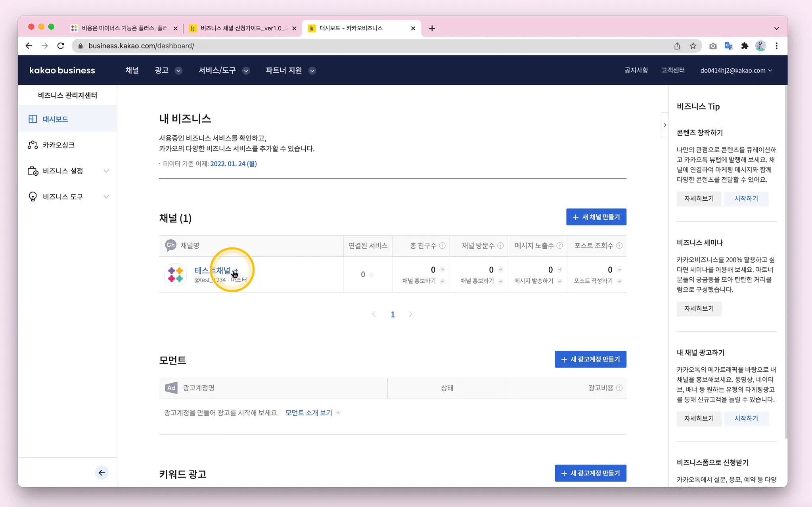Image resolution: width=812 pixels, height=507 pixels.
Task: Click the 새 채널 만들기 button
Action: coord(596,217)
